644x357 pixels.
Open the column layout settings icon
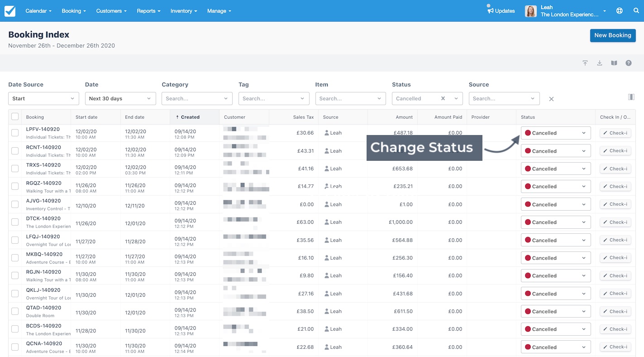(631, 97)
